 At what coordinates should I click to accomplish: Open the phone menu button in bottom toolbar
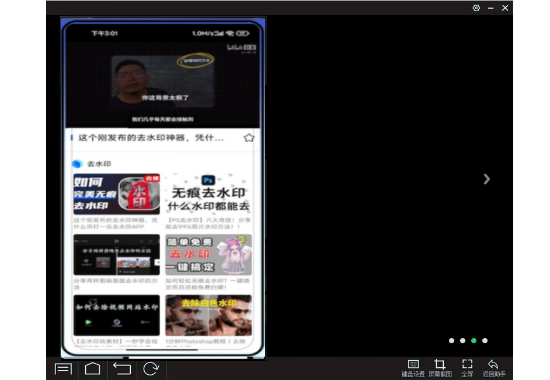(63, 369)
